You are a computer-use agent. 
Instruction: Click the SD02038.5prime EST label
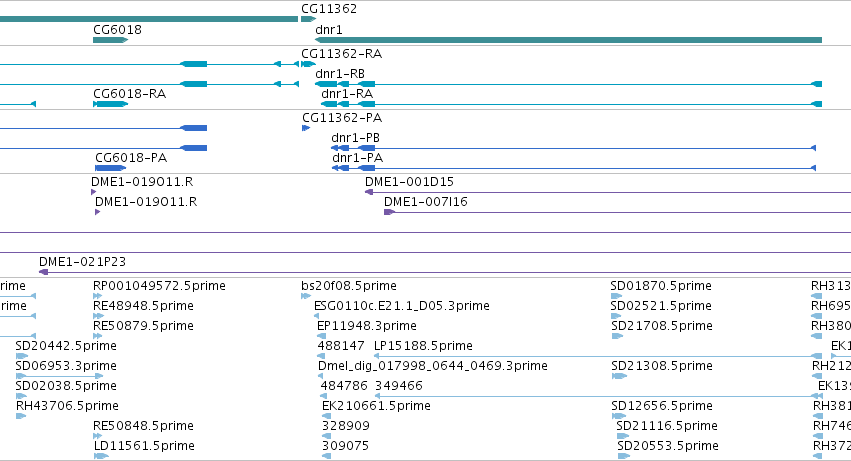pos(66,386)
